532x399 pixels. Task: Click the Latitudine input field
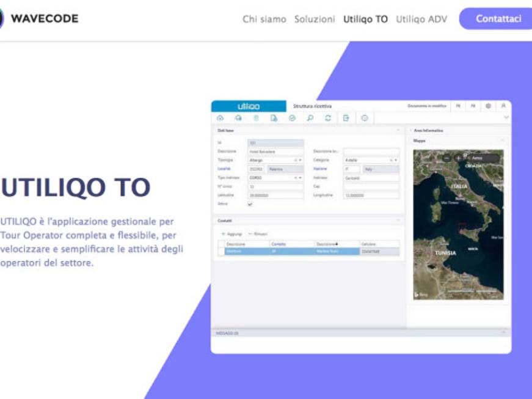[x=275, y=196]
